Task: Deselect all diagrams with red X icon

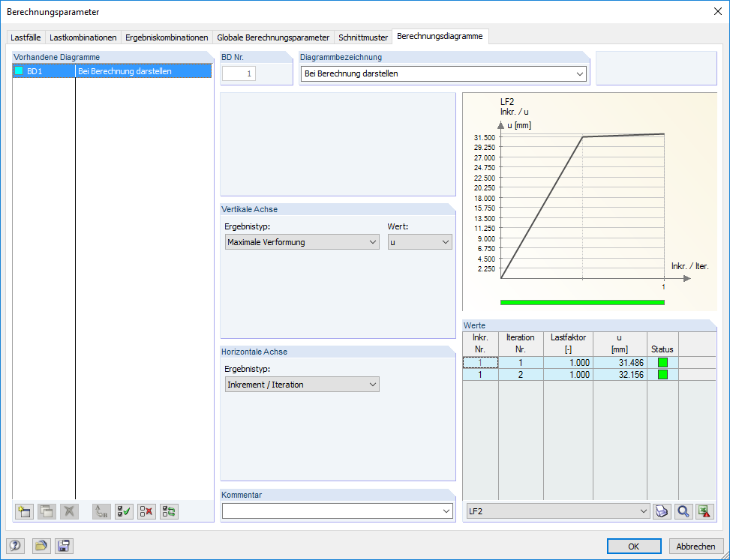Action: click(x=146, y=511)
